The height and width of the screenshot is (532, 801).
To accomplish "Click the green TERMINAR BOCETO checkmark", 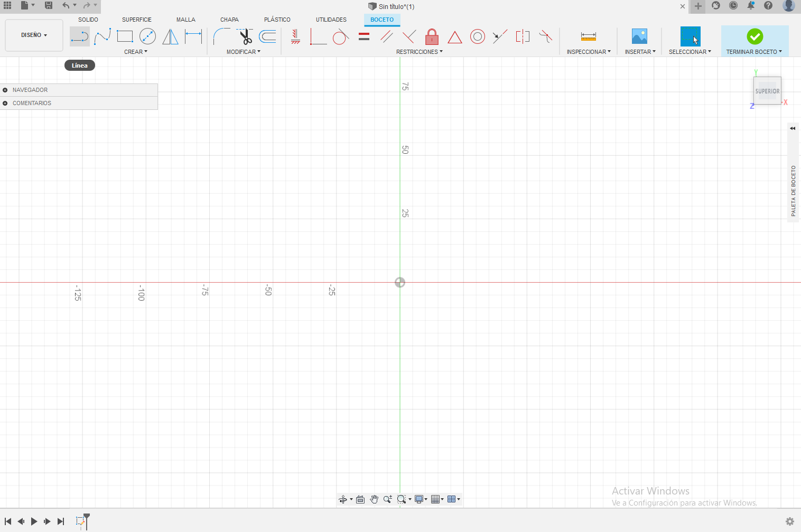I will 755,36.
